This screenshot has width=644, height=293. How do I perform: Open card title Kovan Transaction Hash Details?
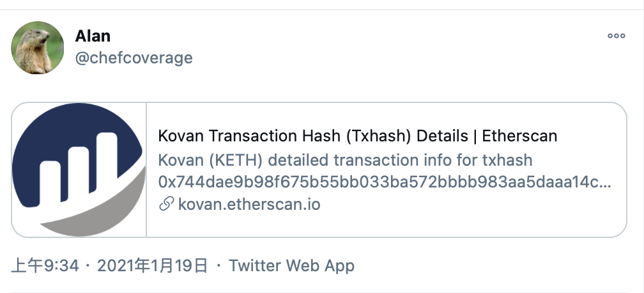pos(357,136)
